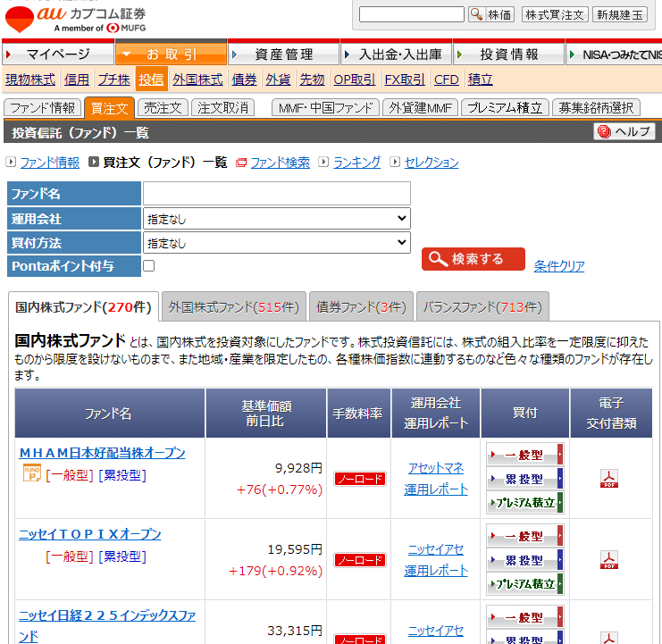Click 条件クリア link
This screenshot has width=662, height=644.
pos(559,265)
